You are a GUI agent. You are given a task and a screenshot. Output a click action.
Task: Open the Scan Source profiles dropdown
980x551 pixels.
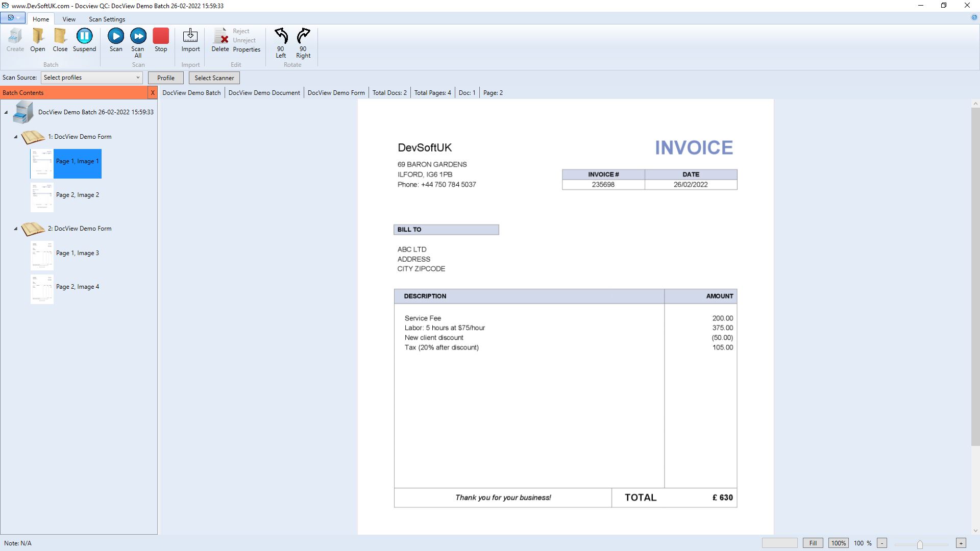point(137,78)
